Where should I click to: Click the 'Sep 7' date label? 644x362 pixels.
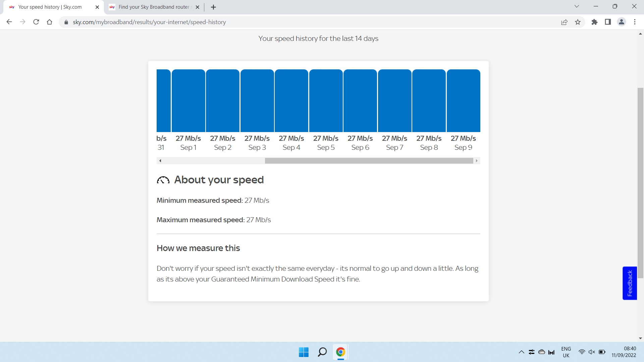pyautogui.click(x=394, y=147)
